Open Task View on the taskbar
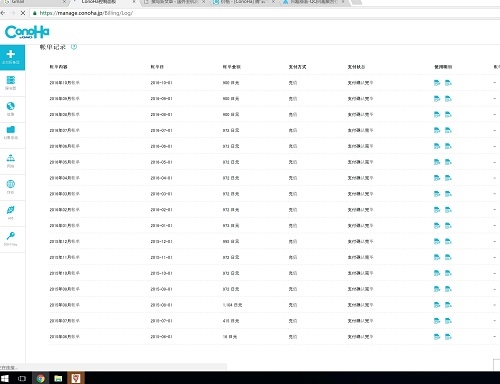The height and width of the screenshot is (384, 500). point(22,378)
